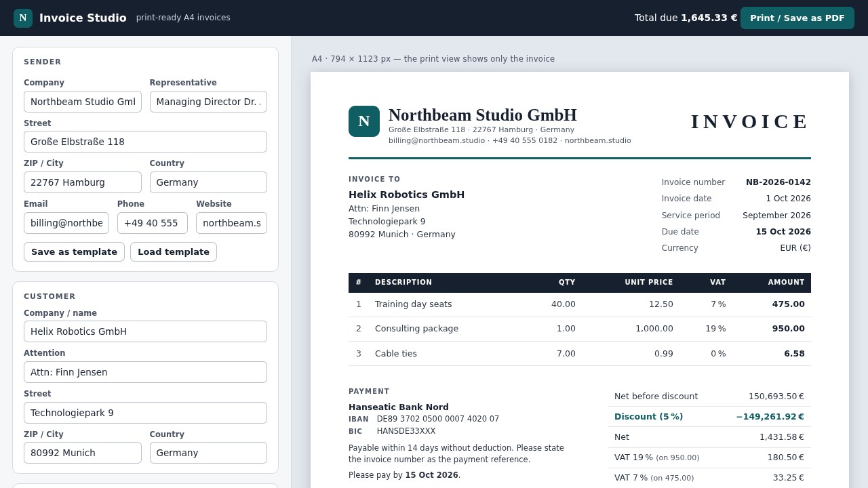Click the Invoice Studio N logo icon
868x488 pixels.
click(x=23, y=18)
